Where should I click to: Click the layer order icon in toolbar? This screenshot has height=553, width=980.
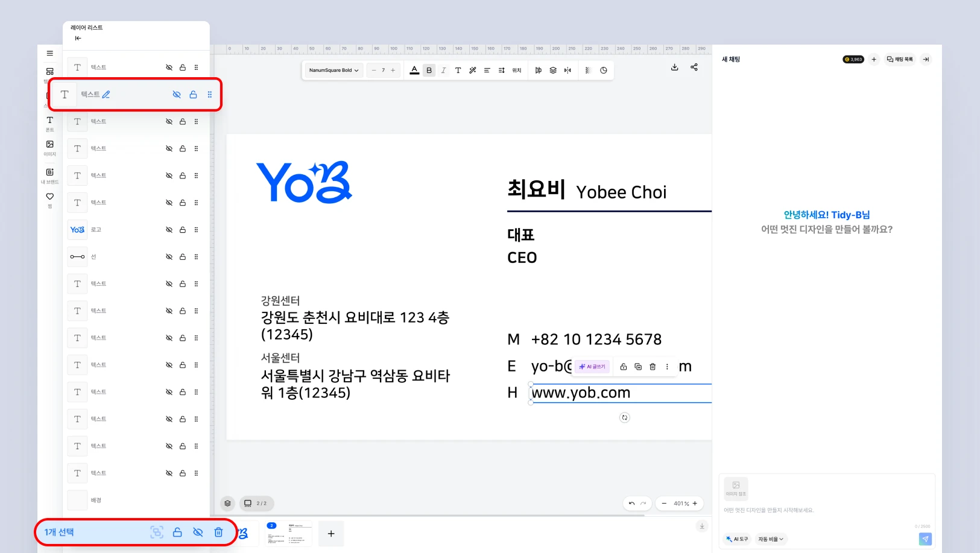point(553,71)
